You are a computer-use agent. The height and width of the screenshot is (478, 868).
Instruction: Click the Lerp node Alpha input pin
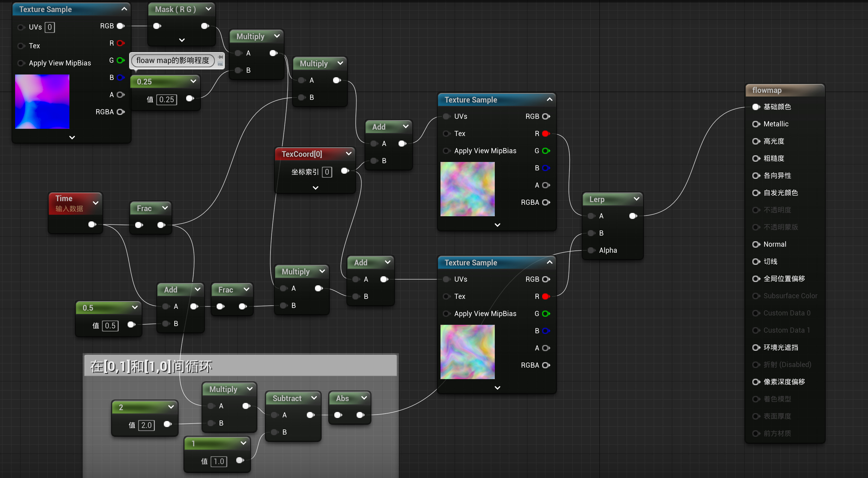click(x=591, y=250)
